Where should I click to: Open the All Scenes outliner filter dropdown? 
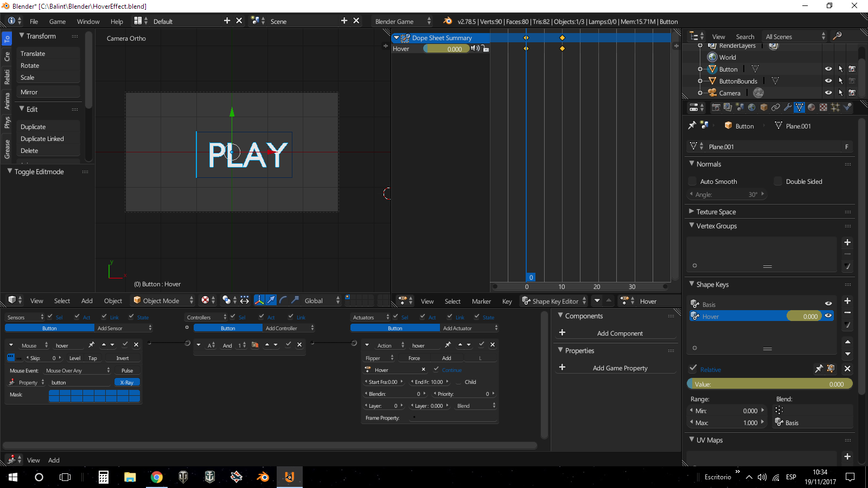tap(795, 36)
